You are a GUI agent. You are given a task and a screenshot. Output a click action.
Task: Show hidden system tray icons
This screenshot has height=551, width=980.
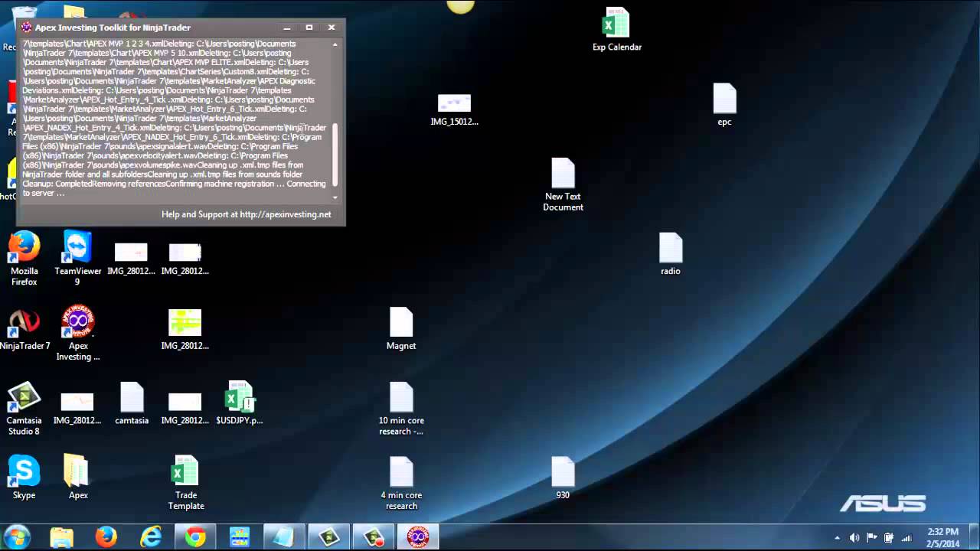[x=837, y=538]
